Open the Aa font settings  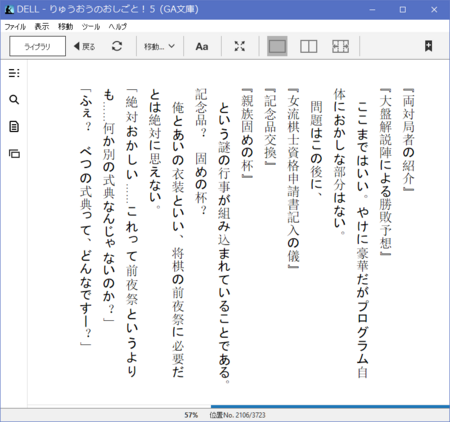click(202, 46)
